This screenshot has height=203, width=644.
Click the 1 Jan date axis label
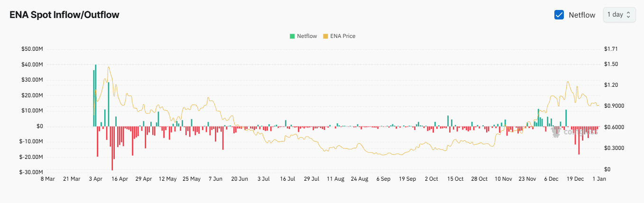(599, 179)
